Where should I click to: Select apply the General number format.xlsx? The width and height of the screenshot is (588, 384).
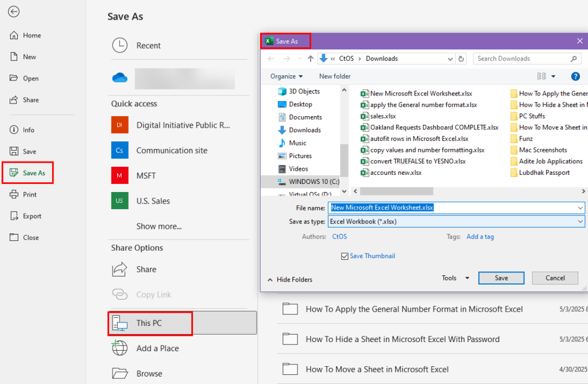click(x=419, y=105)
